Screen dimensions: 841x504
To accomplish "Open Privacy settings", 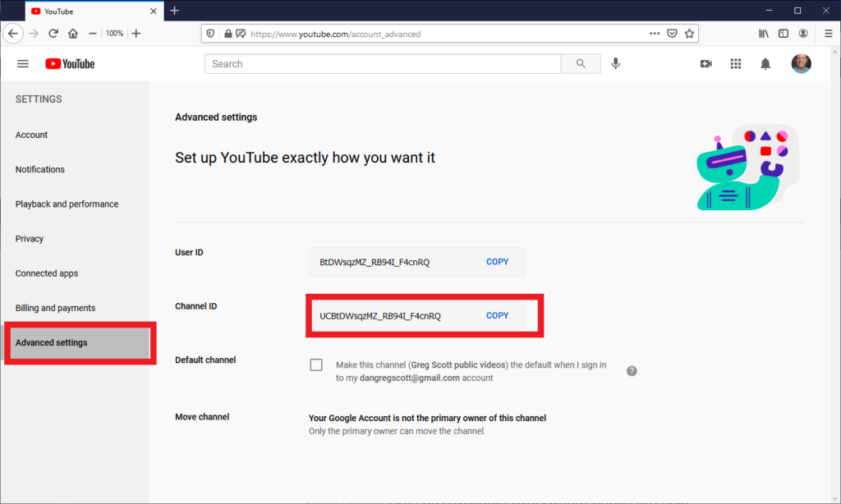I will tap(30, 239).
